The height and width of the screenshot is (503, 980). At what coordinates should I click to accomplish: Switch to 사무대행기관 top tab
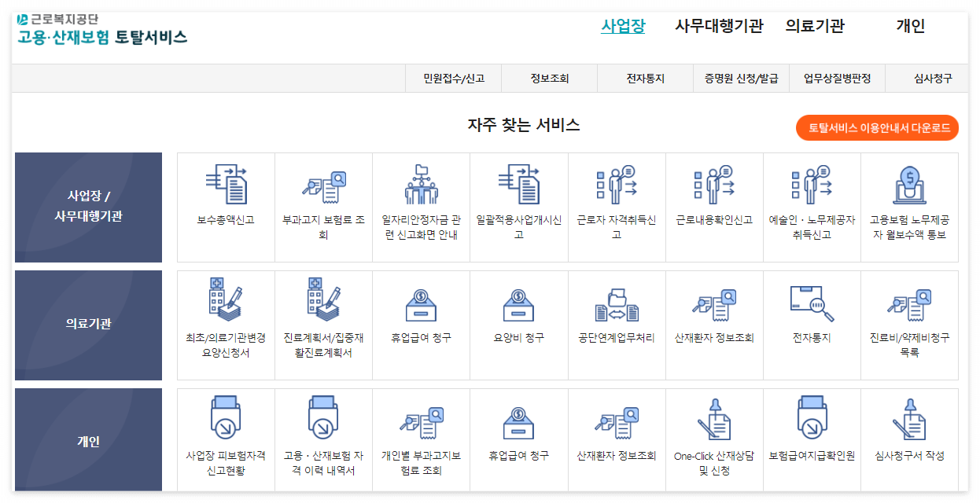[719, 26]
